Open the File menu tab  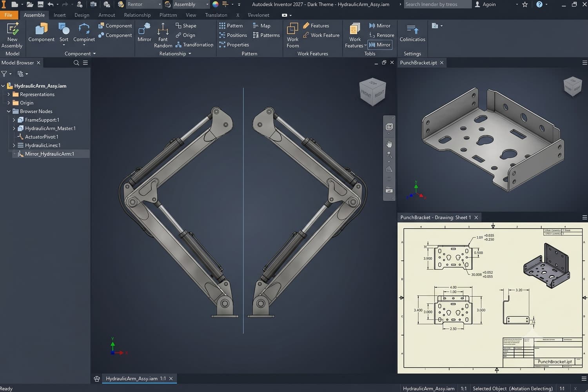pyautogui.click(x=9, y=15)
